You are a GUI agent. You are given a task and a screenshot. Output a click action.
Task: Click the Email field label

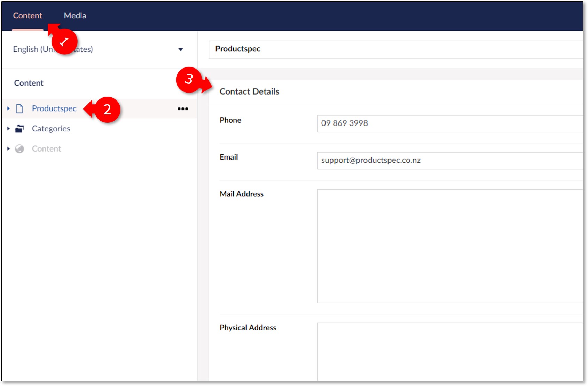coord(229,157)
